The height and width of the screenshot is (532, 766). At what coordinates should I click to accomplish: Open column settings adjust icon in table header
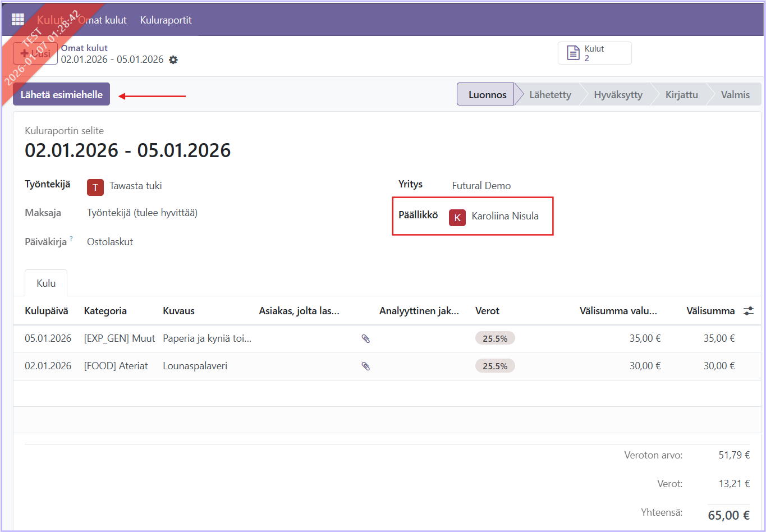click(x=749, y=311)
